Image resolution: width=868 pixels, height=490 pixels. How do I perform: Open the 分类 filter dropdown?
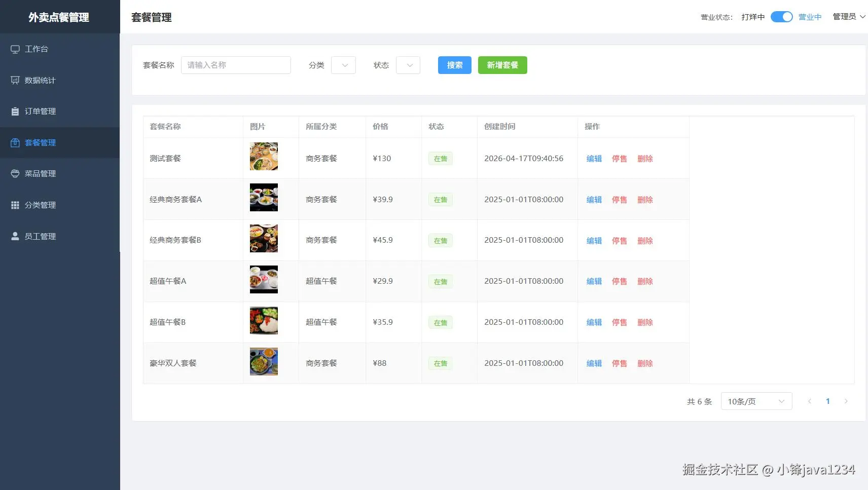(343, 65)
